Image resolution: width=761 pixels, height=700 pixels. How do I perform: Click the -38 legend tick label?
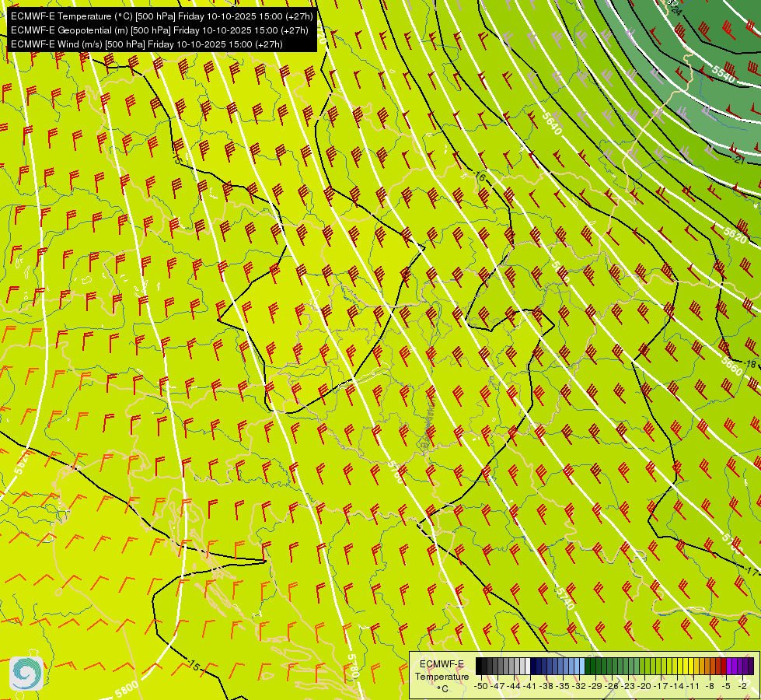(546, 686)
